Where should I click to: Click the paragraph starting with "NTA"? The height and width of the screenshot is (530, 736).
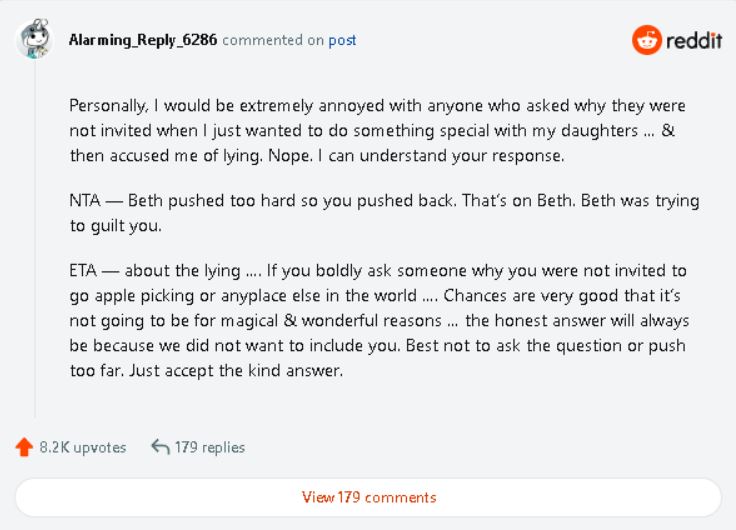(x=384, y=212)
